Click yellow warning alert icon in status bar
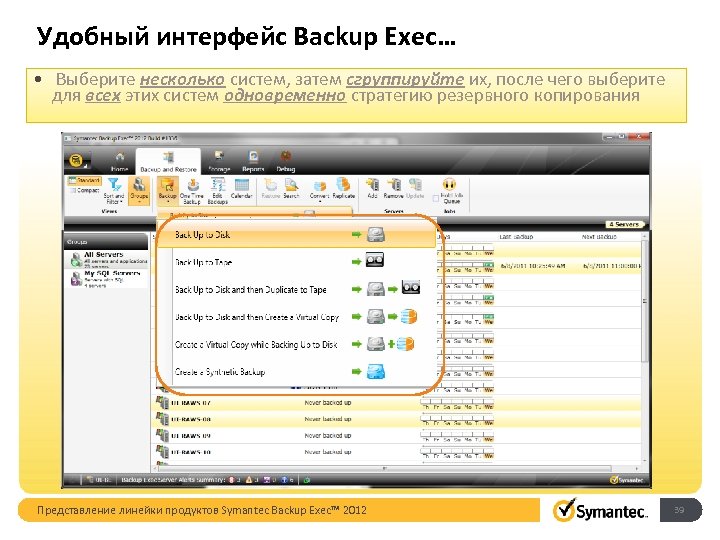This screenshot has width=720, height=540. 249,480
